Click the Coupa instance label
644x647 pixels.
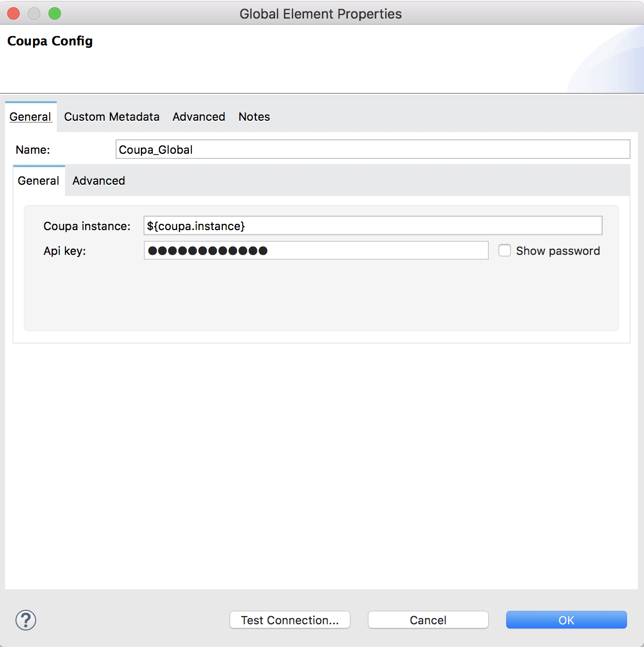[87, 226]
